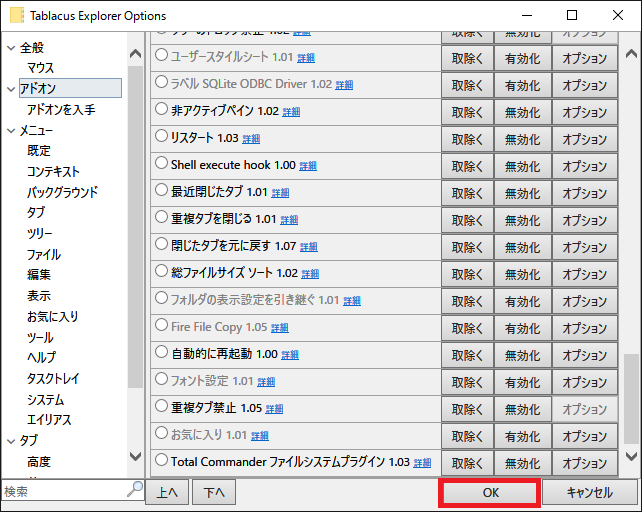Open details link for 非アクティブペイン
Viewport: 642px width, 512px height.
click(291, 112)
